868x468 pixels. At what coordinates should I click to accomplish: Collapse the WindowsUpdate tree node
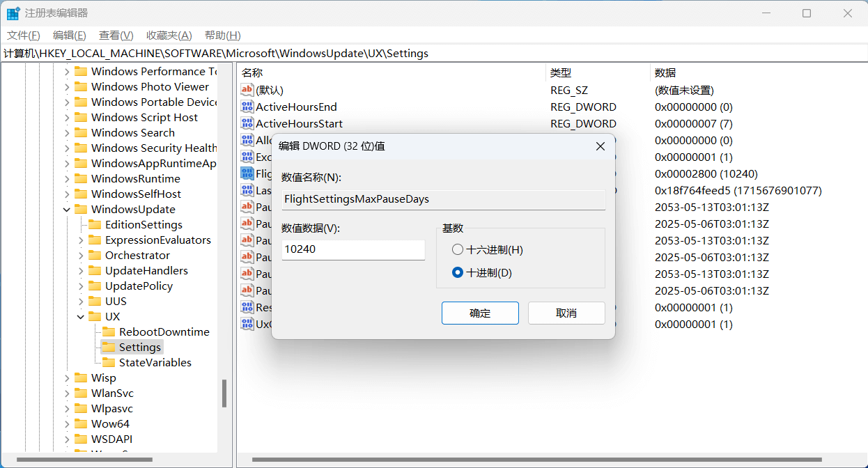[x=67, y=209]
